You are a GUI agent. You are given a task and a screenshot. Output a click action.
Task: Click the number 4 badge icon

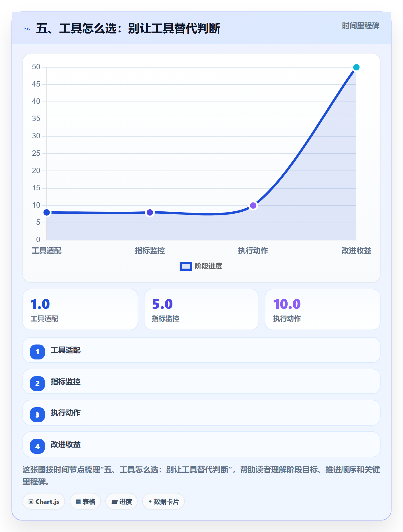(37, 446)
